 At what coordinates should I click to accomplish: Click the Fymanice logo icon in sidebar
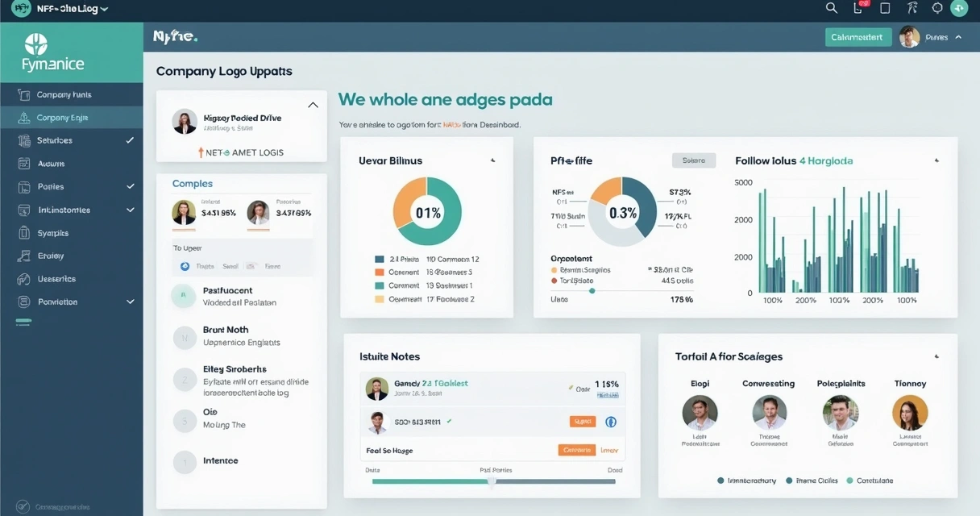click(36, 44)
